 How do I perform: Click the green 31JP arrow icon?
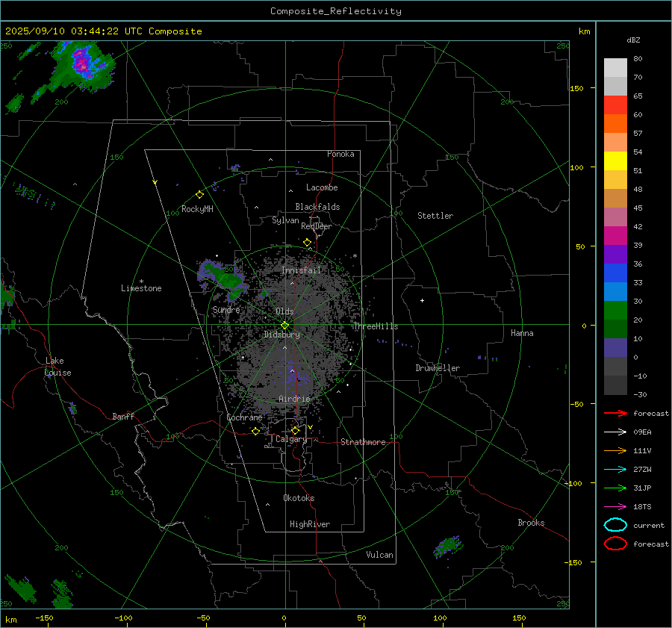tap(615, 488)
